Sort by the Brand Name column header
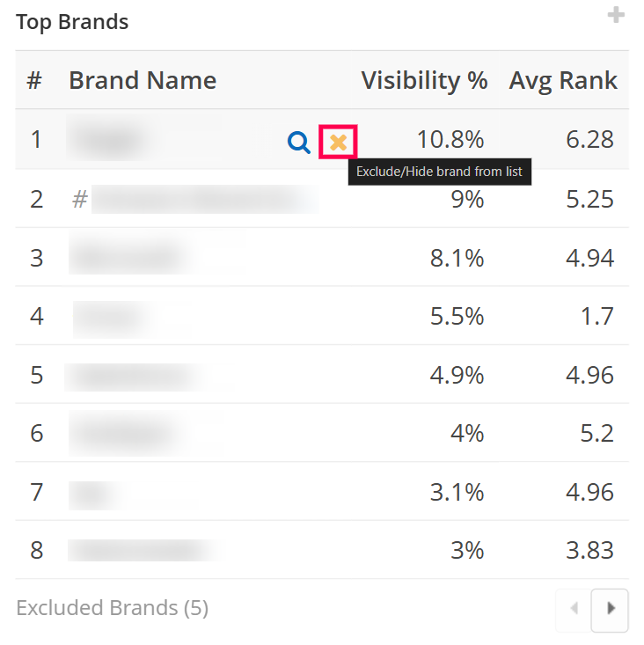Viewport: 644px width, 645px height. click(x=143, y=81)
